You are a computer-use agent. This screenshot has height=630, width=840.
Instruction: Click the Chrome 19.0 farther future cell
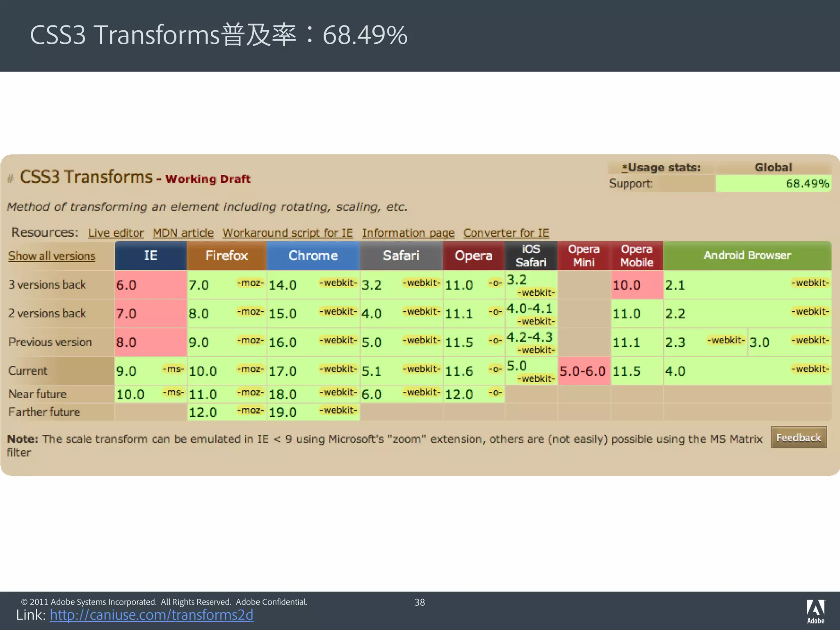coord(313,412)
